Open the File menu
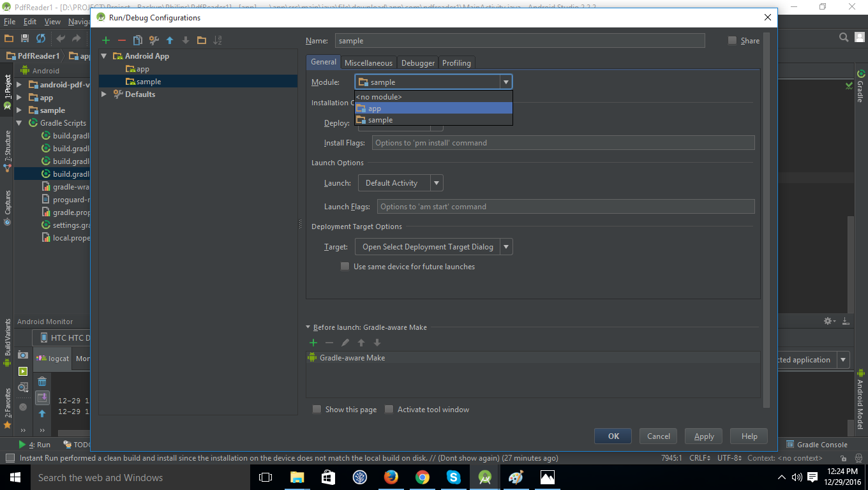The height and width of the screenshot is (490, 868). (9, 22)
